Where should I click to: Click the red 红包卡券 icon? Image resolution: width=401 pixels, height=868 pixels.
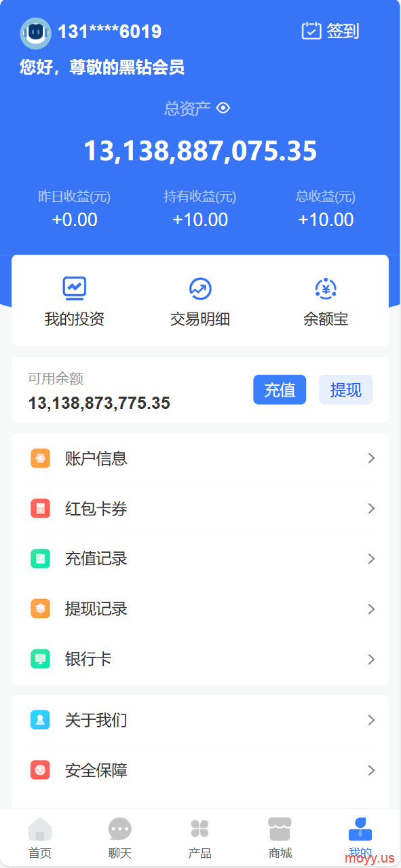[40, 509]
